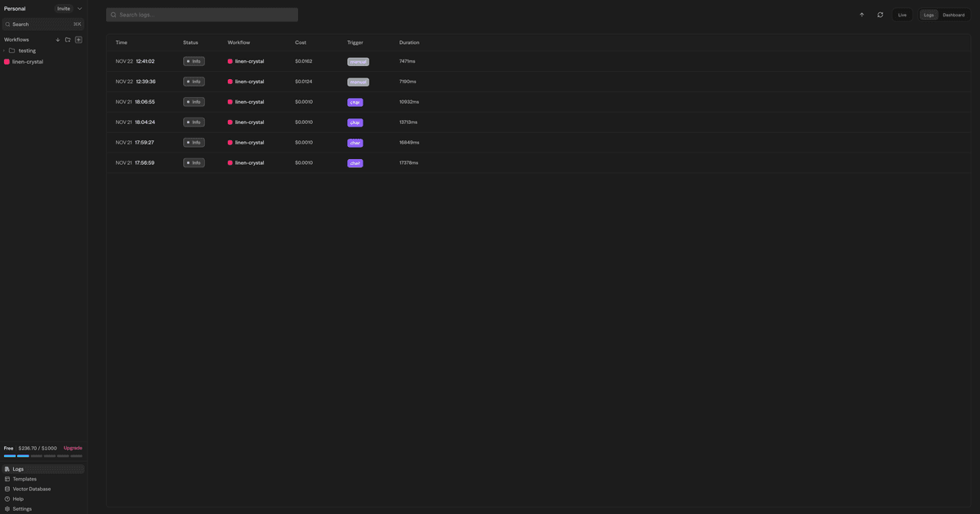The width and height of the screenshot is (980, 514).
Task: Select the Logs tab in the top right
Action: (928, 15)
